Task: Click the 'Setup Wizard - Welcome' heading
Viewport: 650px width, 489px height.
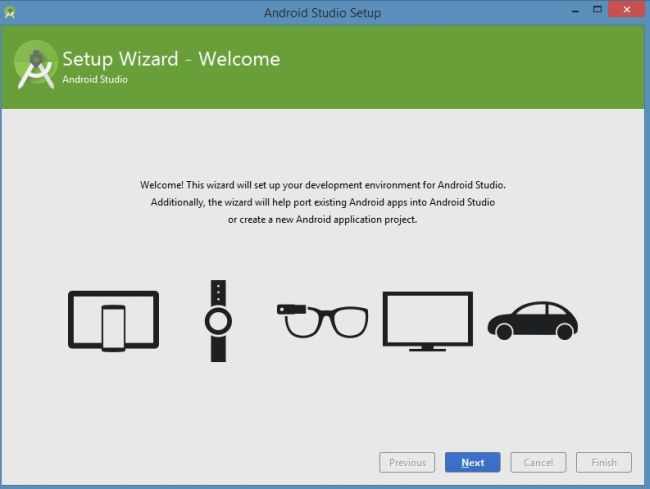Action: [x=171, y=59]
